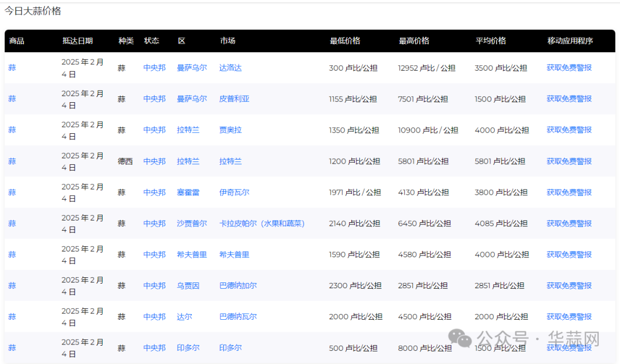Click the 德西 variety cell
This screenshot has width=620, height=364.
pos(125,161)
